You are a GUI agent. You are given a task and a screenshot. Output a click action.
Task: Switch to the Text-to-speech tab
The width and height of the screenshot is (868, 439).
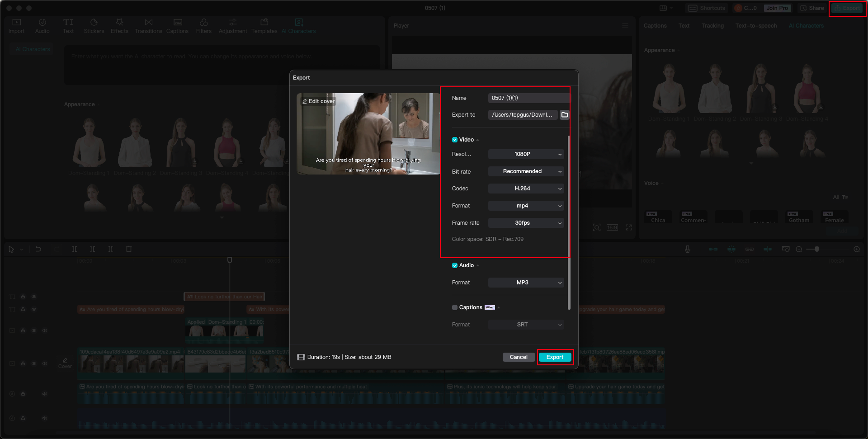[755, 26]
